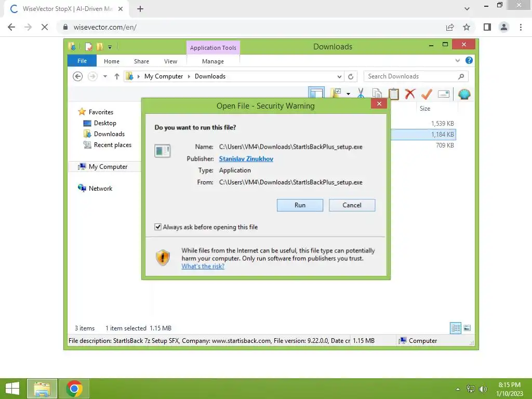Switch to the Share ribbon tab

141,61
